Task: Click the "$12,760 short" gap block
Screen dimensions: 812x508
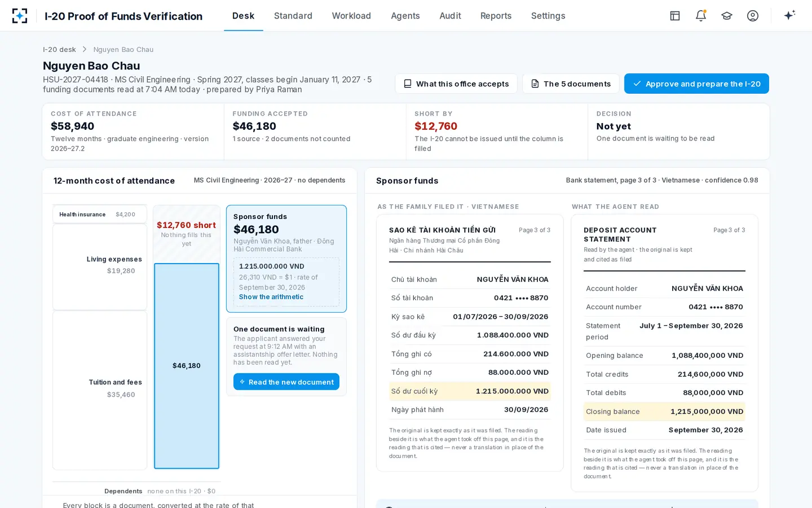Action: coord(187,234)
